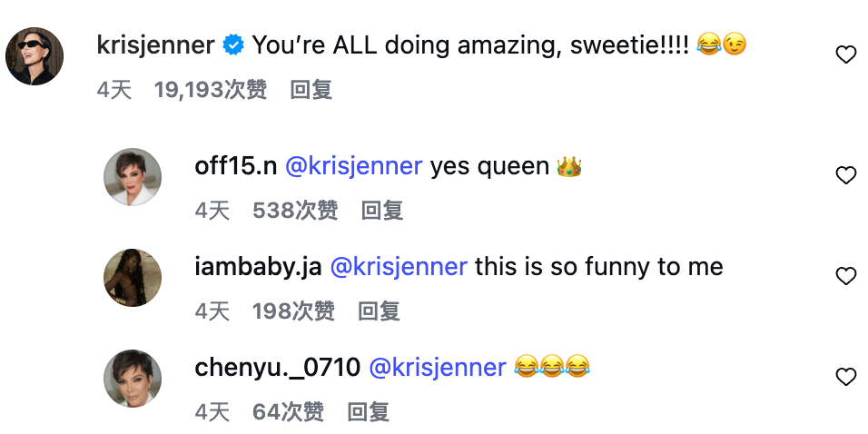The height and width of the screenshot is (434, 868).
Task: View the 538 likes on off15.n's reply
Action: [x=295, y=211]
